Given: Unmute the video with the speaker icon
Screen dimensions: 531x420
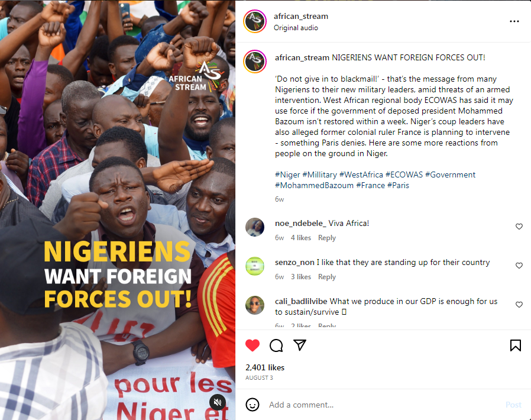Looking at the screenshot, I should tap(218, 402).
